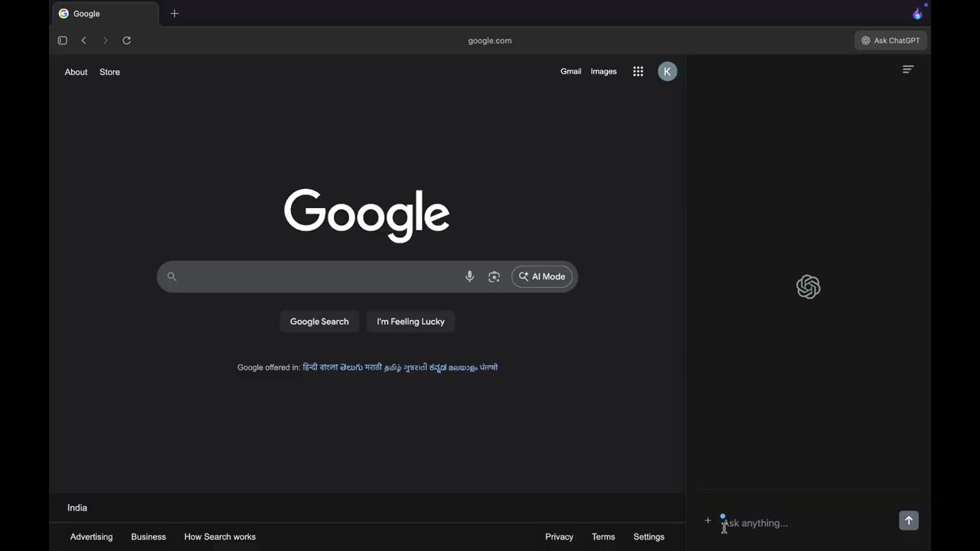Open How Search works link

[220, 536]
